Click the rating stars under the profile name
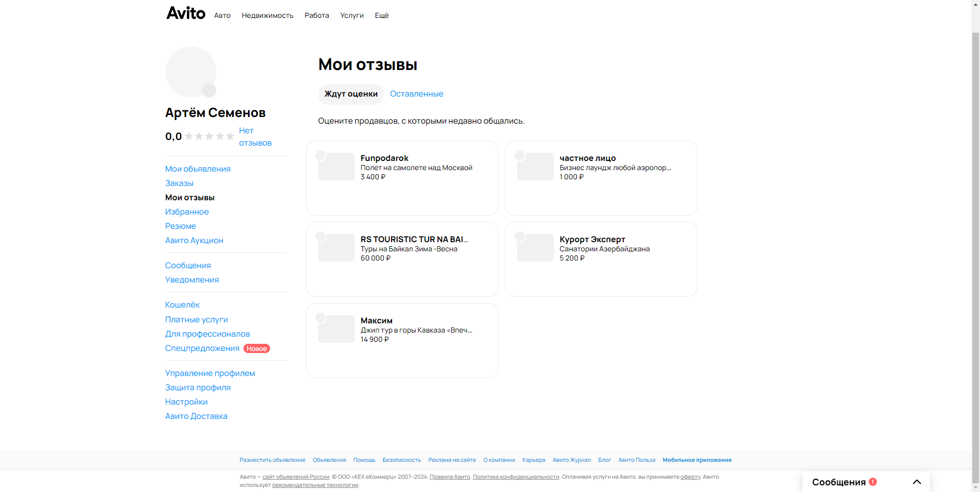Image resolution: width=980 pixels, height=492 pixels. tap(209, 136)
